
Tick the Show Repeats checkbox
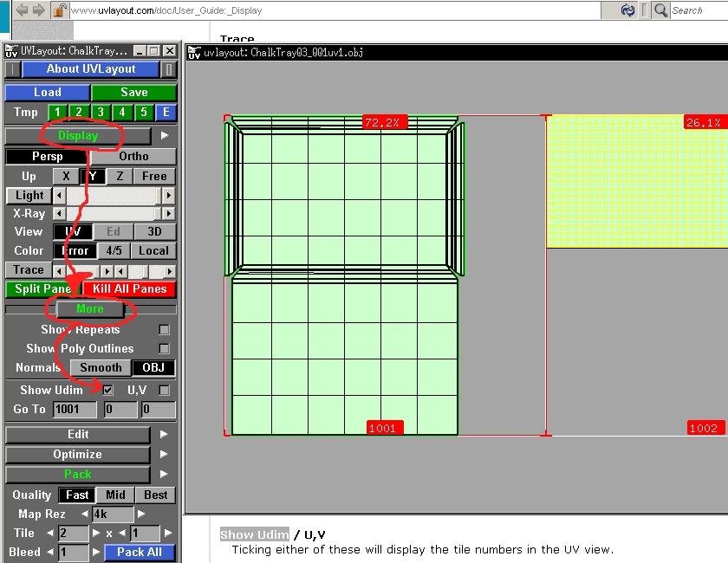[165, 329]
